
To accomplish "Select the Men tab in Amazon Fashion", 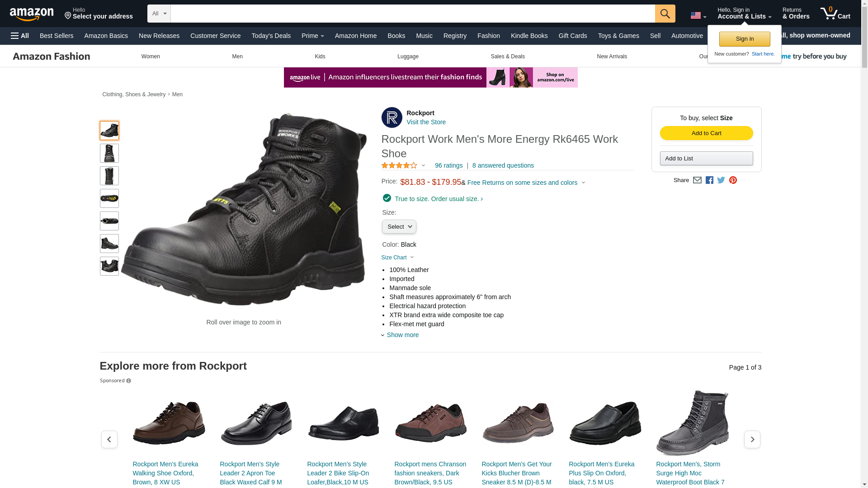I will pyautogui.click(x=237, y=56).
